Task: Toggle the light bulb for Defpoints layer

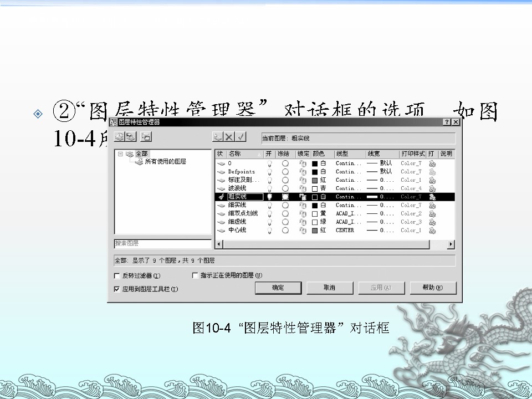Action: [269, 172]
